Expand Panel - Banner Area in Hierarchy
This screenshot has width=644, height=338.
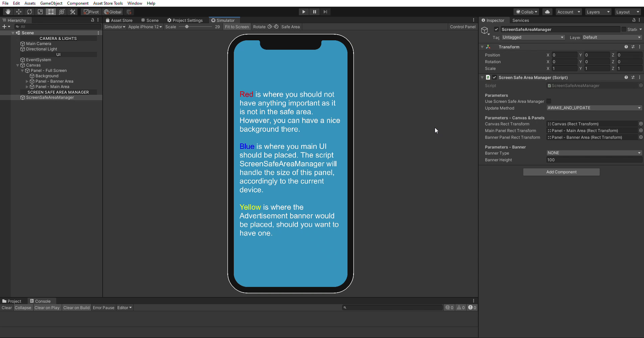click(27, 81)
